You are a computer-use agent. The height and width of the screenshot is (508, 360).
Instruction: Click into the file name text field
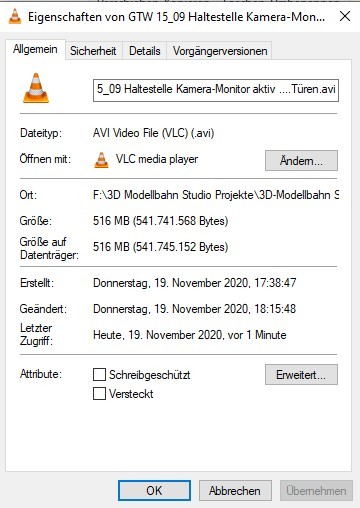216,90
